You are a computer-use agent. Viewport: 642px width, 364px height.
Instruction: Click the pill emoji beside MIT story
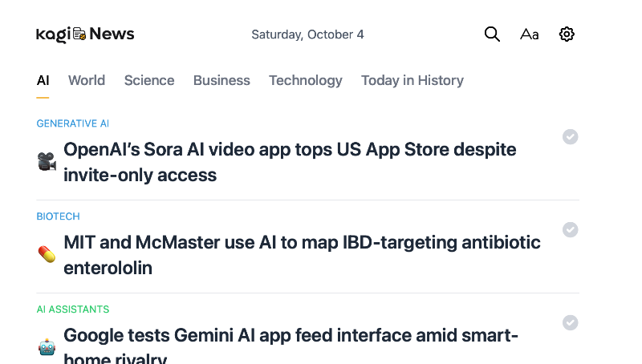click(x=47, y=255)
